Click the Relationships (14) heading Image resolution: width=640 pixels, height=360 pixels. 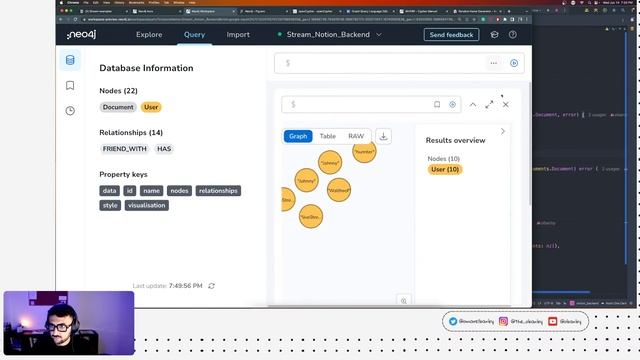pos(131,133)
